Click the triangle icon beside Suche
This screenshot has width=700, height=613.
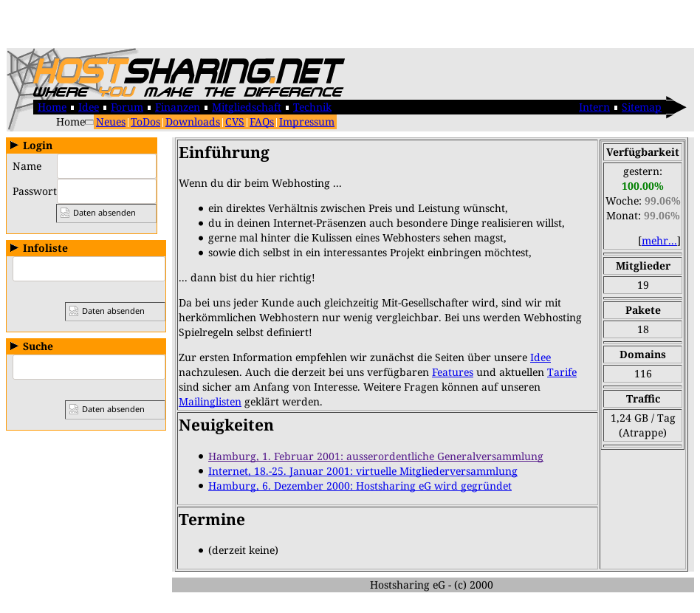point(14,346)
